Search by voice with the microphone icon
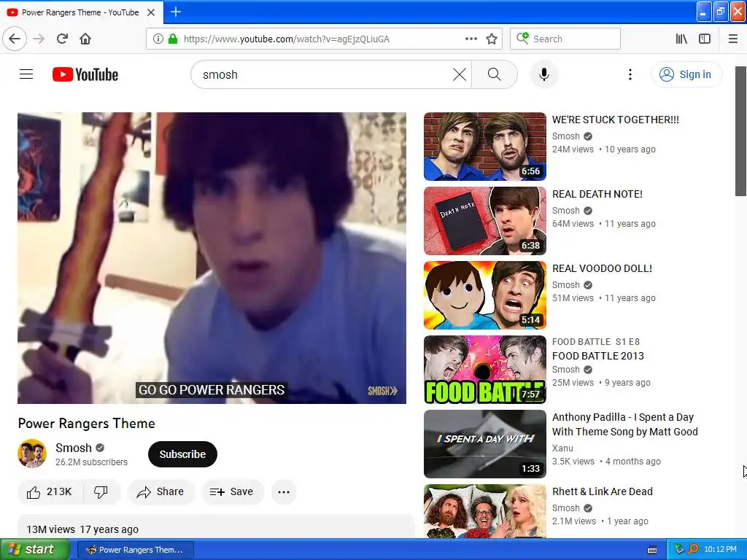 tap(544, 74)
